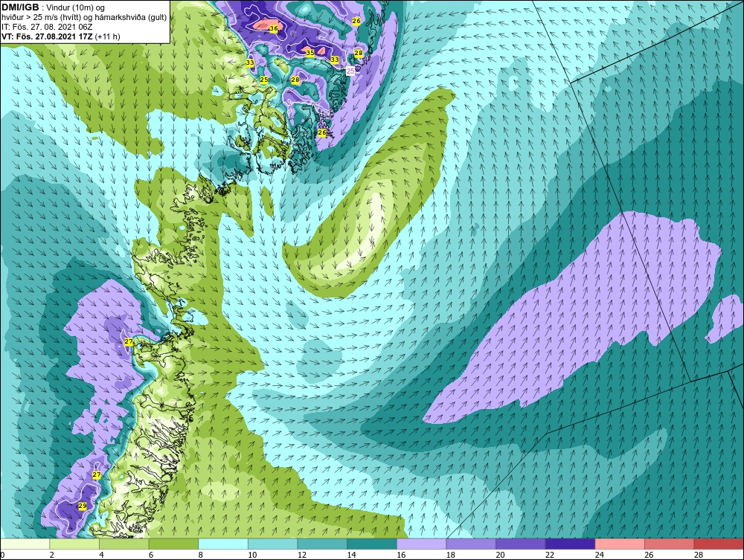Pick the 0–2 m/s palest swatch in color bar
The height and width of the screenshot is (560, 744).
coord(25,544)
